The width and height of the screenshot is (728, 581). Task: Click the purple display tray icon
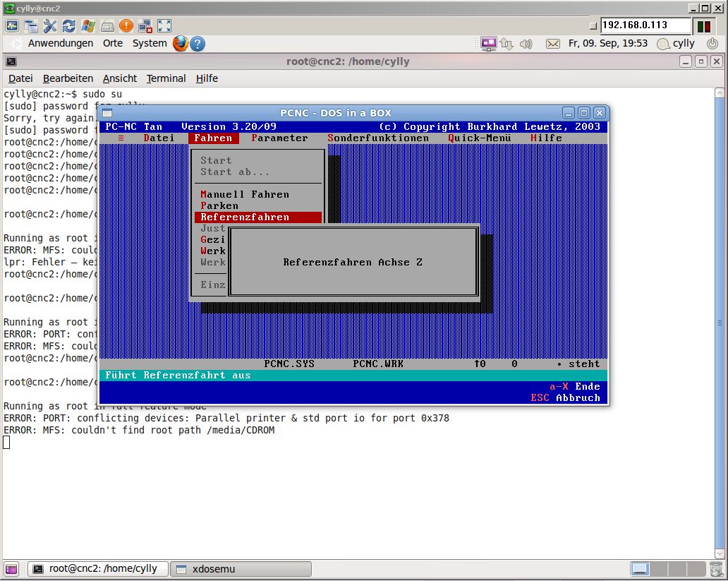tap(488, 44)
